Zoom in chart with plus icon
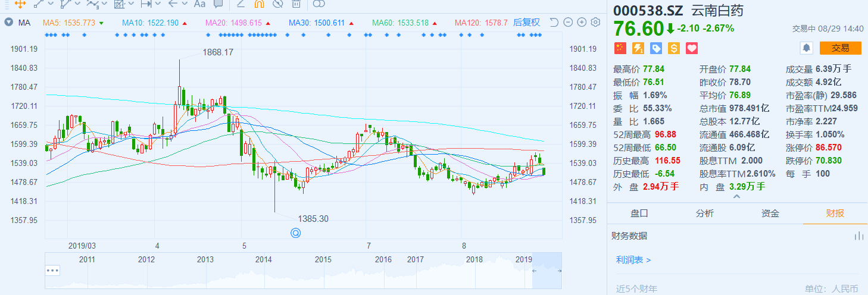The height and width of the screenshot is (295, 868). point(581,23)
